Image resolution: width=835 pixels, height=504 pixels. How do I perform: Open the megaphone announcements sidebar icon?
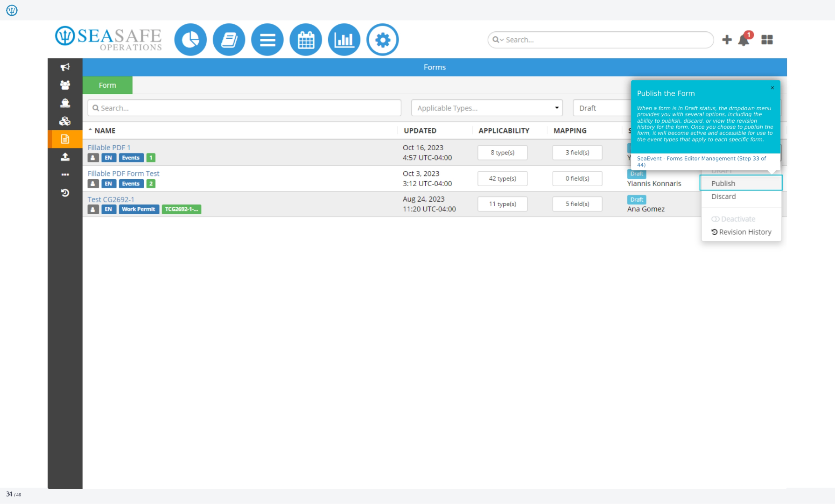point(65,67)
